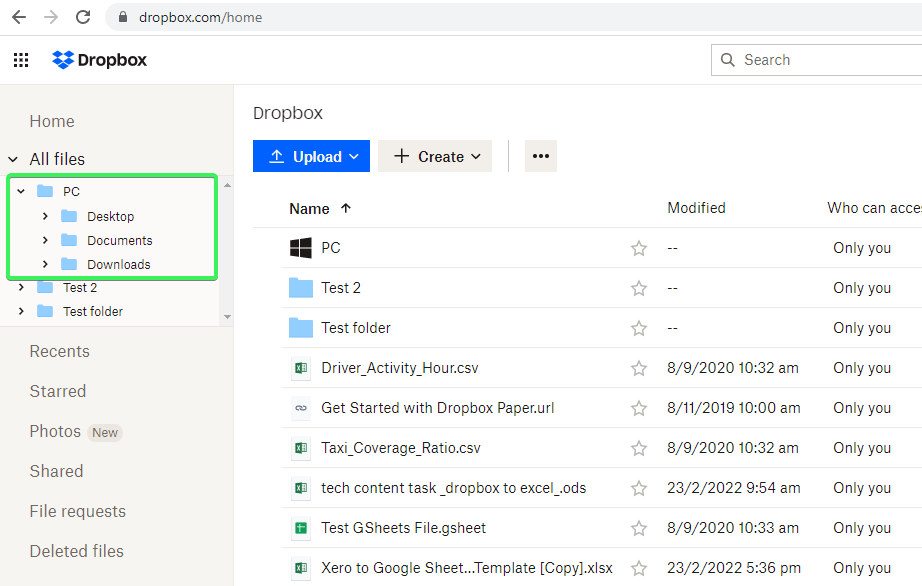Click the Driver_Activity_Hour.csv file icon
The height and width of the screenshot is (586, 922).
click(x=301, y=368)
